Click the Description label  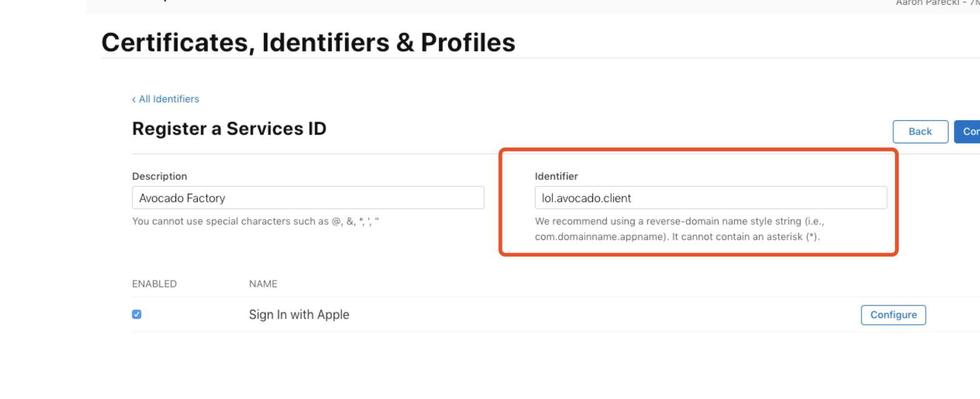[159, 176]
